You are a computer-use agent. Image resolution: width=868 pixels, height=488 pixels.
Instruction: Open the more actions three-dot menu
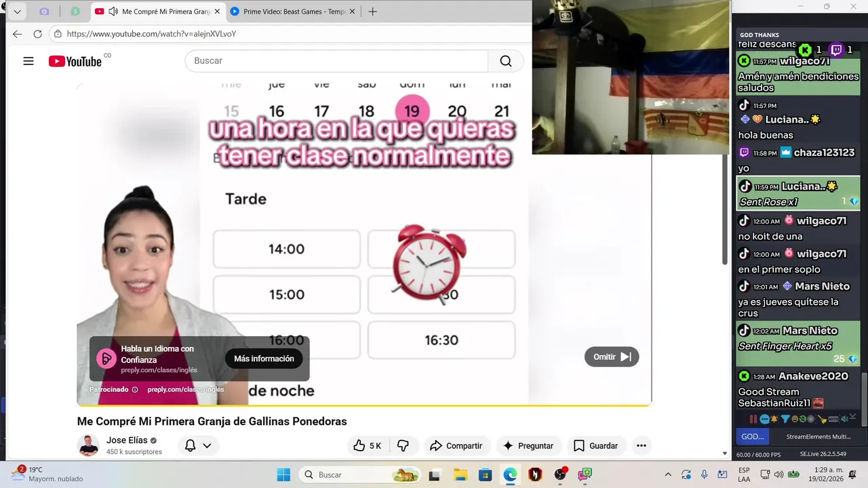click(x=642, y=445)
